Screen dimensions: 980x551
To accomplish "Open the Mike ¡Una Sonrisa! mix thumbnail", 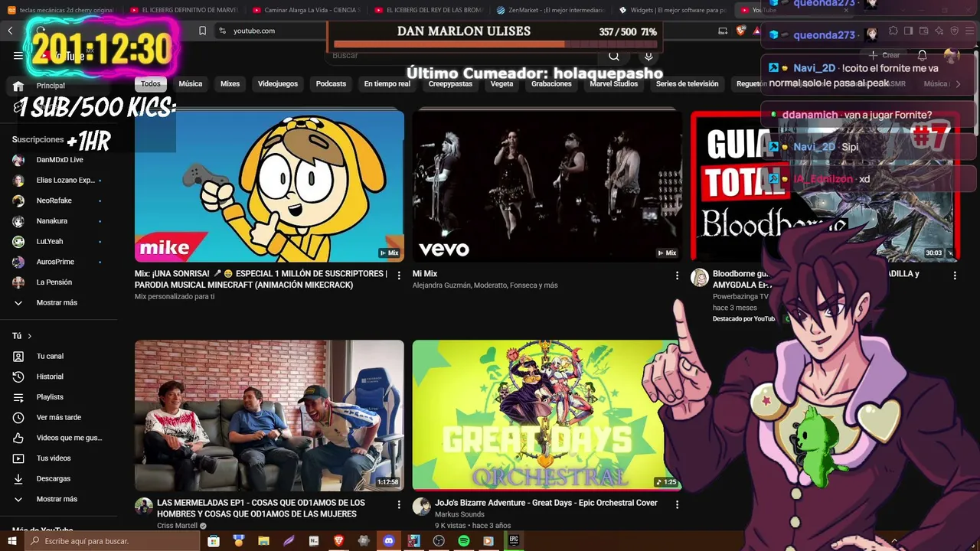I will click(x=269, y=186).
